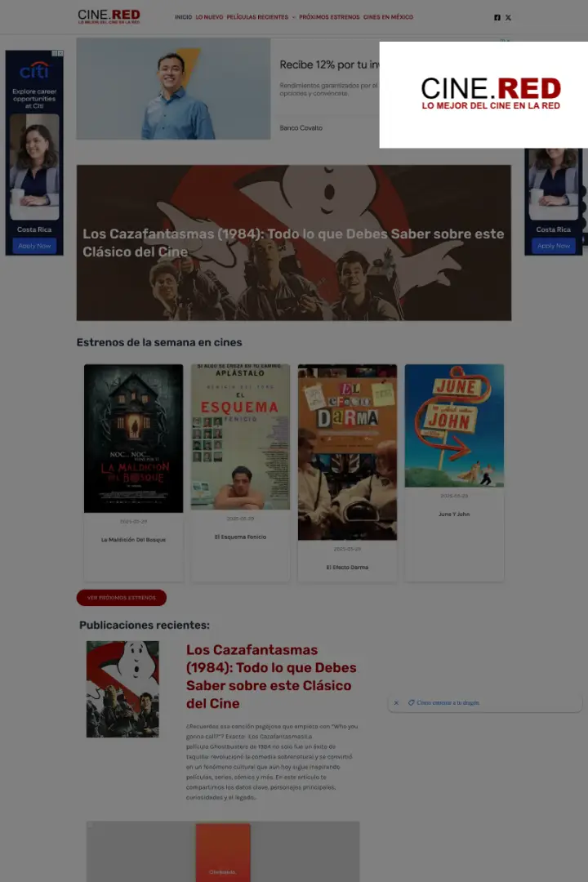The image size is (588, 882).
Task: Open the X (Twitter) icon in the header
Action: [x=508, y=17]
